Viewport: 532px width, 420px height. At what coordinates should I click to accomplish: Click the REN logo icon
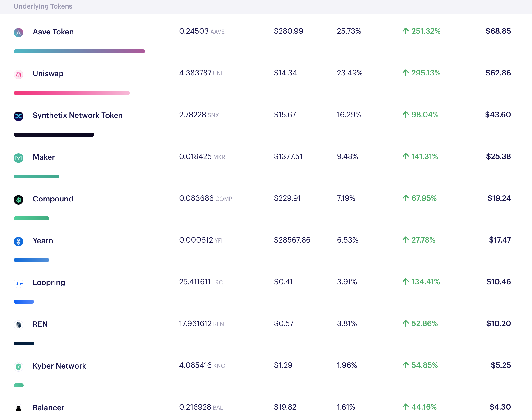pos(18,325)
